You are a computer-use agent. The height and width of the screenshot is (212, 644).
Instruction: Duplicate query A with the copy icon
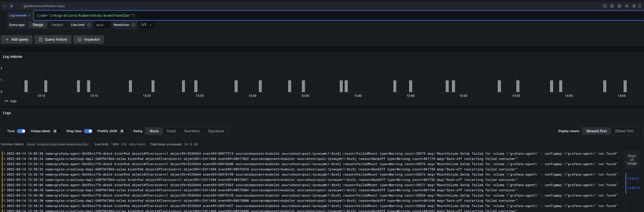coord(619,6)
